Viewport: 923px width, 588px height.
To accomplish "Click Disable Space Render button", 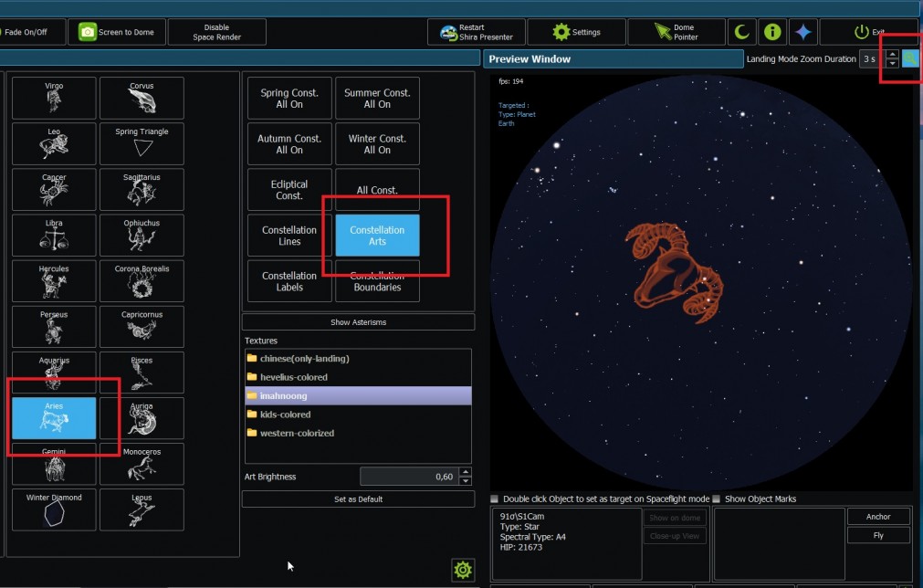I will (x=216, y=32).
